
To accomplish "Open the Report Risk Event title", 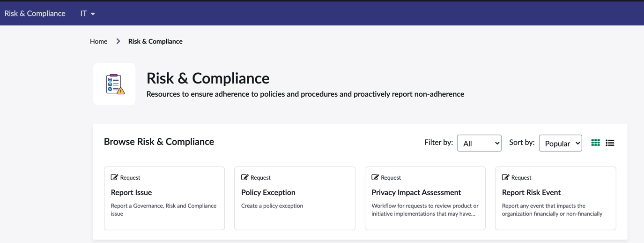I will (x=531, y=192).
